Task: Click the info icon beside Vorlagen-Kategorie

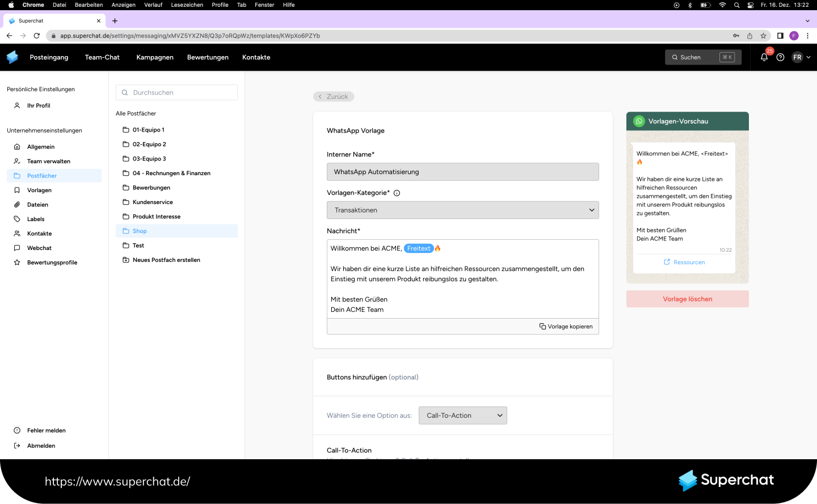Action: coord(396,192)
